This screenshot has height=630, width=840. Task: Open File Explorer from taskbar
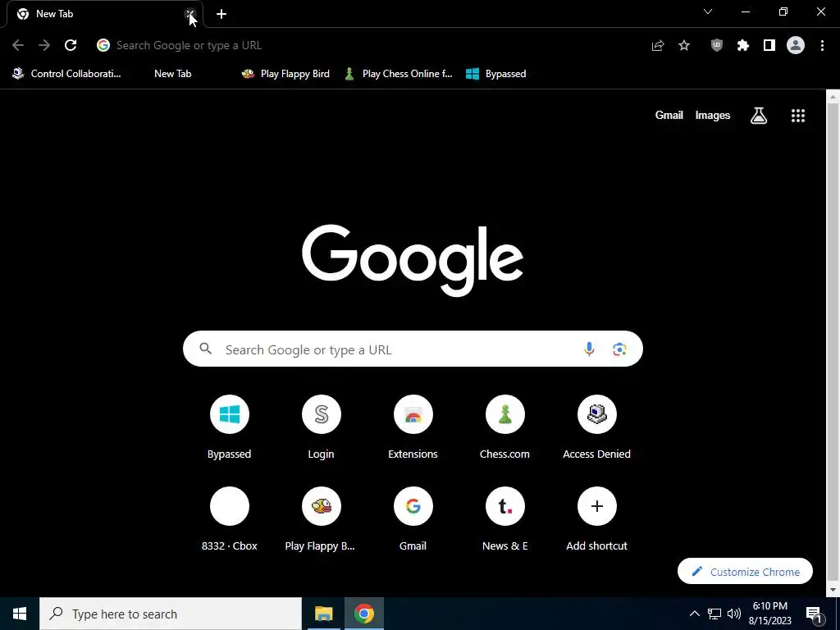tap(323, 614)
